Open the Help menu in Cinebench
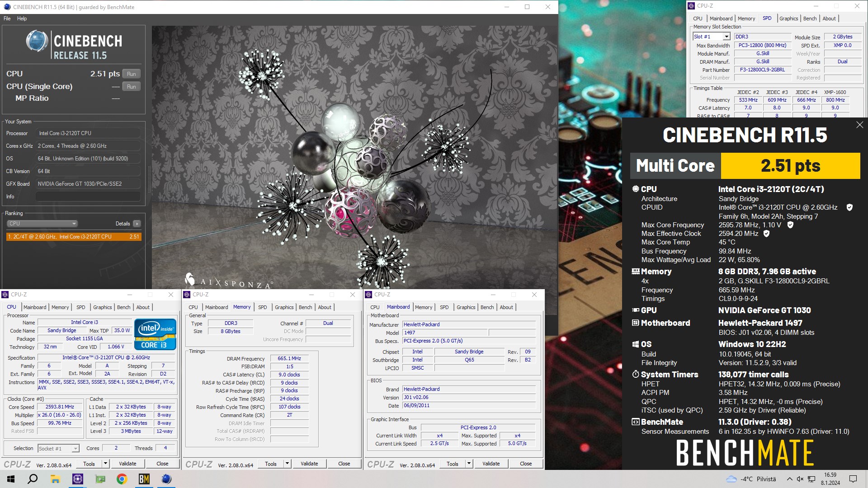This screenshot has width=868, height=488. point(22,19)
